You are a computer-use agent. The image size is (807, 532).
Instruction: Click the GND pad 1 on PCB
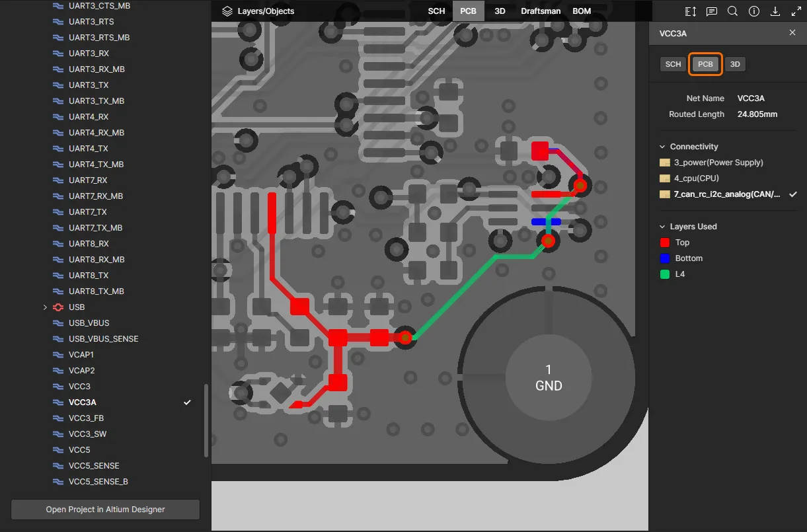[548, 377]
